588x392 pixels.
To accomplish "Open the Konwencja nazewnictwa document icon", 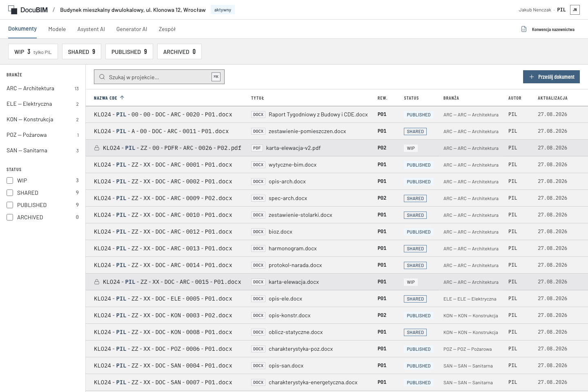I will (x=524, y=29).
